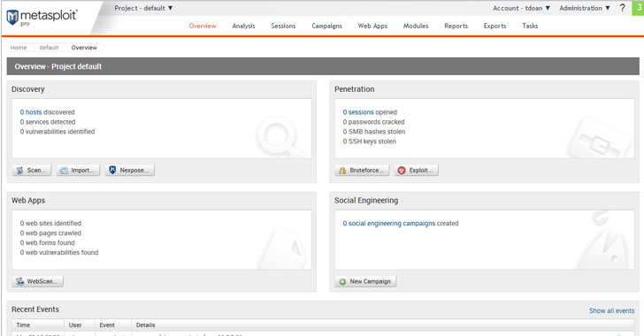Click the Overview breadcrumb item
Screen dimensions: 644x336
84,48
